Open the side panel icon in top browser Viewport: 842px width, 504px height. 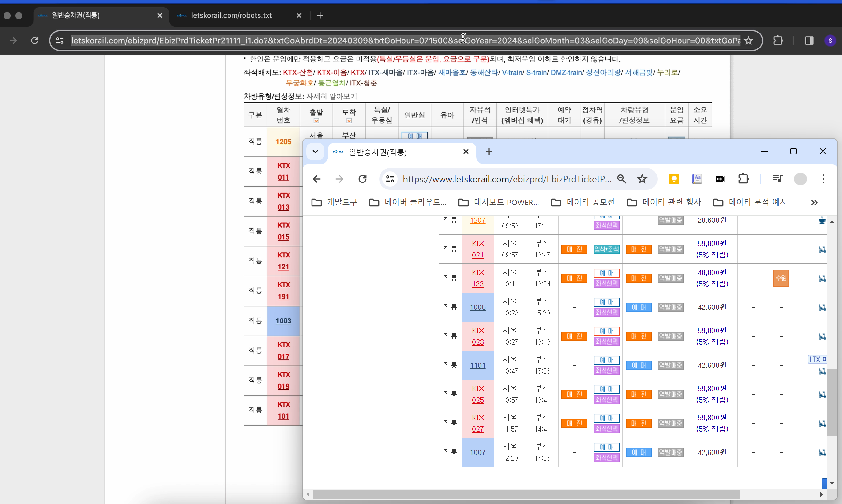tap(809, 41)
